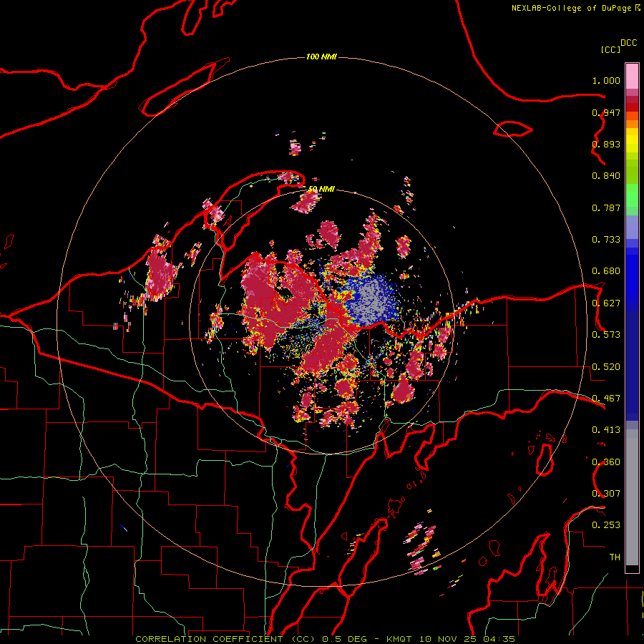
Task: Select the 0.787 scale value
Action: (606, 208)
